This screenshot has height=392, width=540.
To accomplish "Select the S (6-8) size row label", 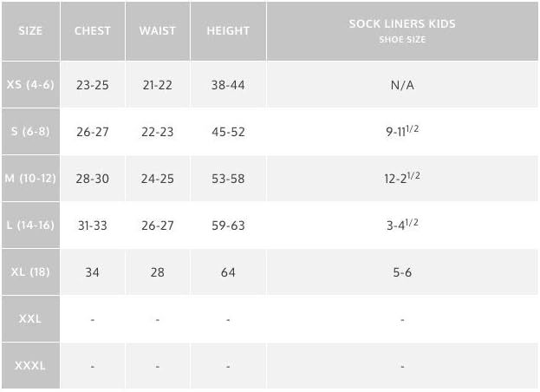I will click(30, 131).
